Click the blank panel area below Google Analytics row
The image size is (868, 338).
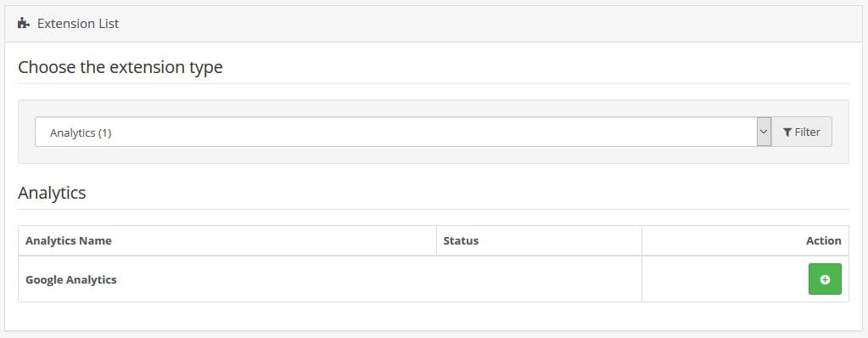(x=434, y=317)
